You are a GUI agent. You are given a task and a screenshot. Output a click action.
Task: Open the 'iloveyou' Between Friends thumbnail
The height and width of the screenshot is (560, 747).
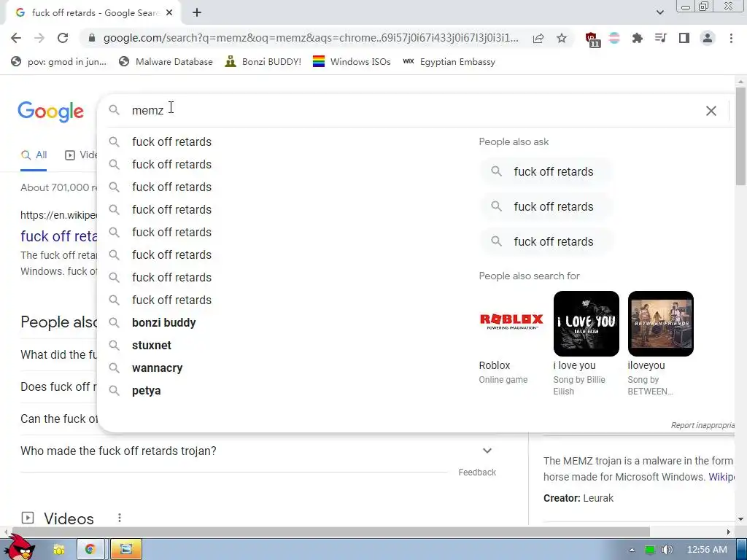tap(660, 323)
